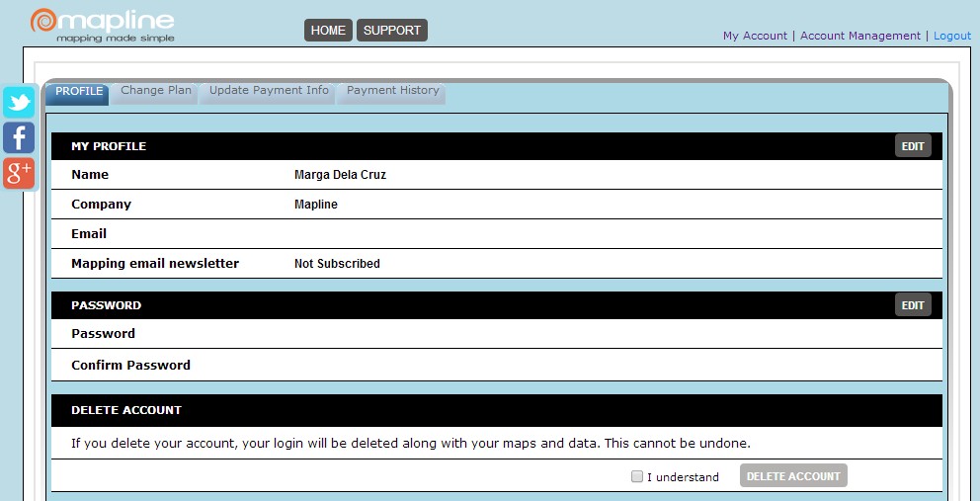Open the SUPPORT page
980x501 pixels.
point(392,30)
